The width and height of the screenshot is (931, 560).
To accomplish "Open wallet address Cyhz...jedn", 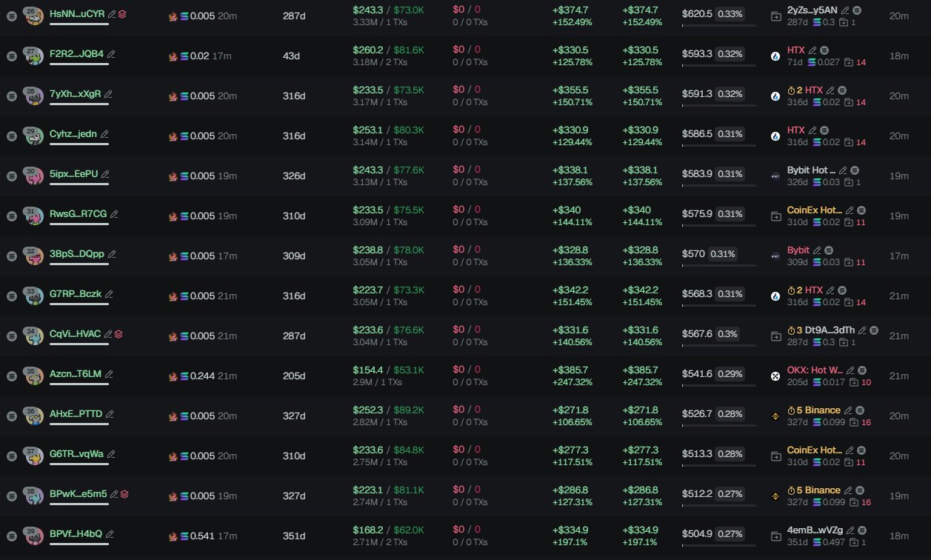I will point(73,134).
